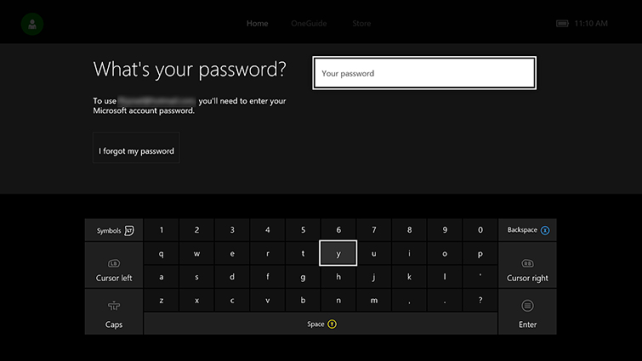Choose the d key
Screen dimensions: 642x361
232,277
